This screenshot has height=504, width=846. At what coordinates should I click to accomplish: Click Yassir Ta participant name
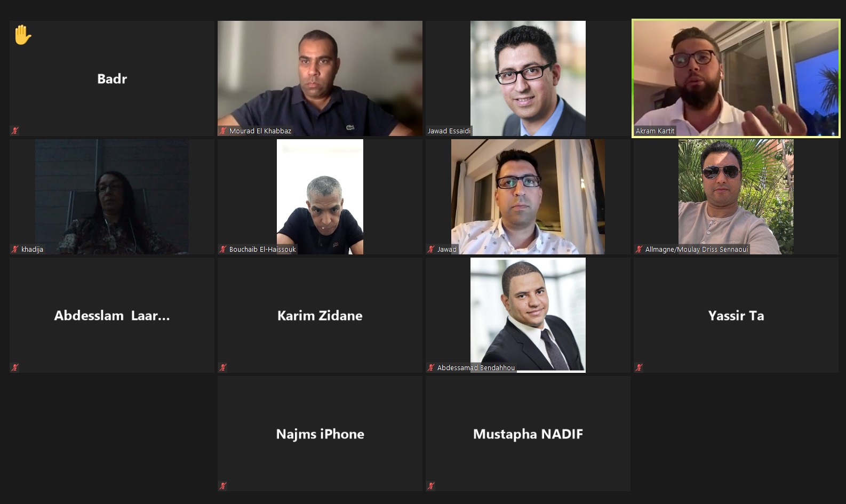pyautogui.click(x=736, y=316)
